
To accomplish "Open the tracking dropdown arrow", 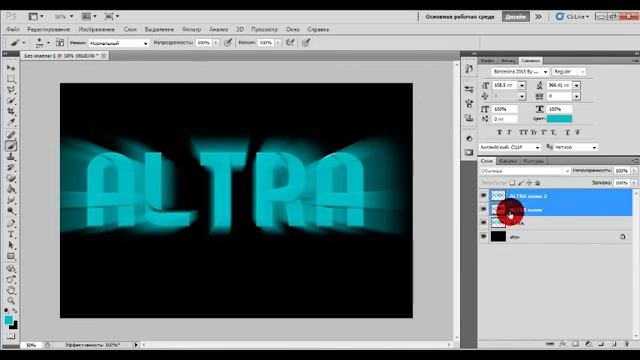I will pyautogui.click(x=576, y=96).
